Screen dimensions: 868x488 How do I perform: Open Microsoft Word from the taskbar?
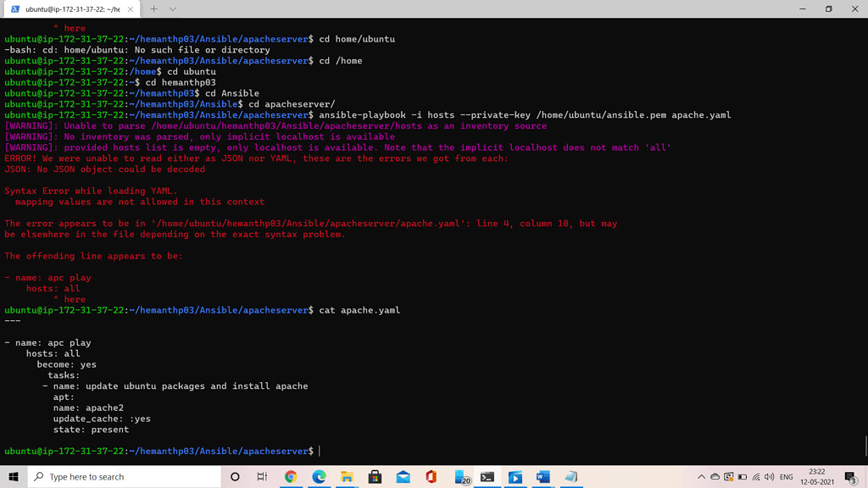point(541,478)
